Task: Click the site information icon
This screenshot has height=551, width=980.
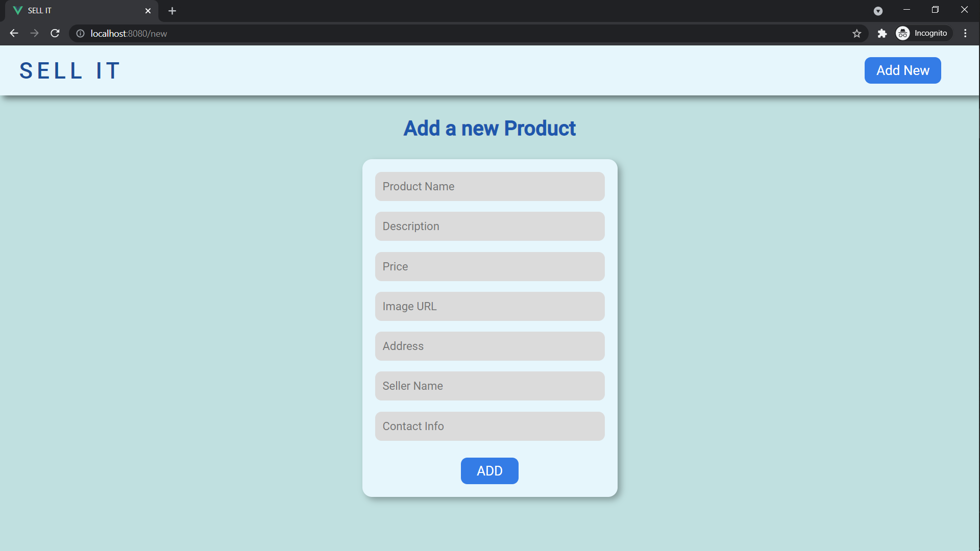Action: [80, 33]
